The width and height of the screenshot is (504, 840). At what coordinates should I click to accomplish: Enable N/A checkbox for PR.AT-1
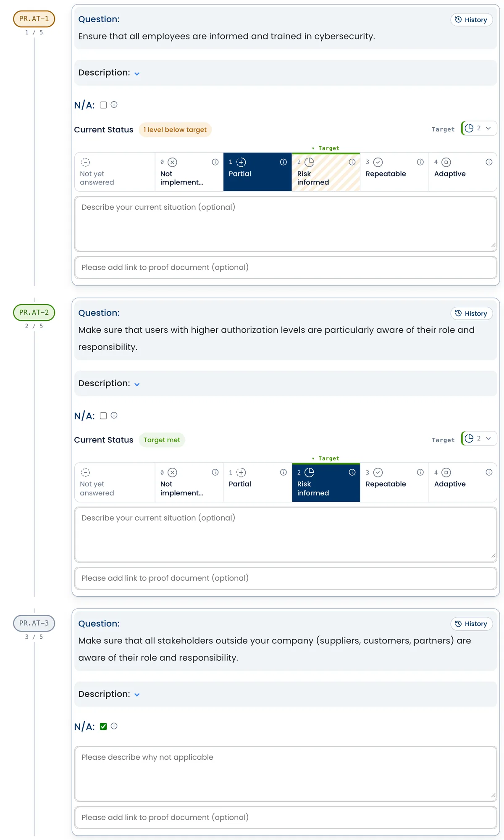point(103,105)
